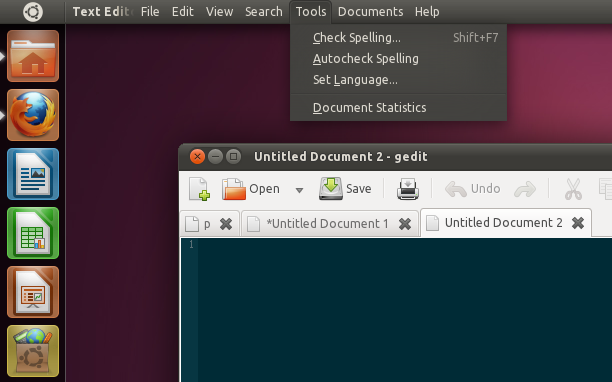612x382 pixels.
Task: Minimize the gedit window
Action: 215,157
